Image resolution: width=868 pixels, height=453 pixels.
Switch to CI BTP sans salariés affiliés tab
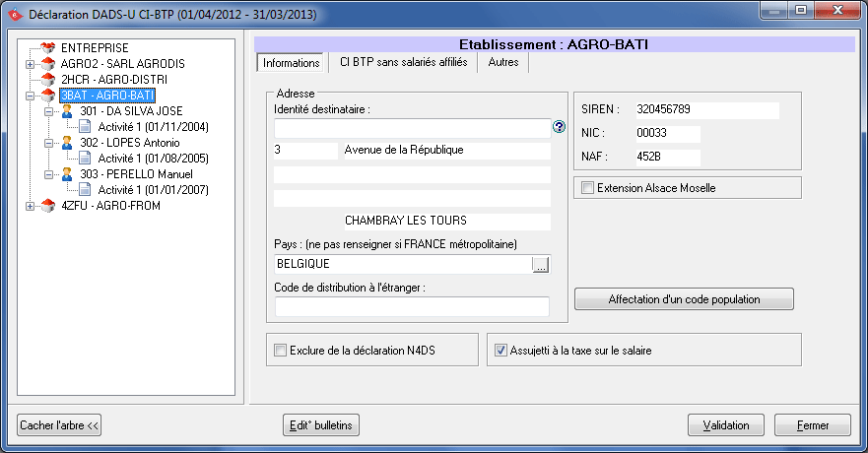coord(402,62)
